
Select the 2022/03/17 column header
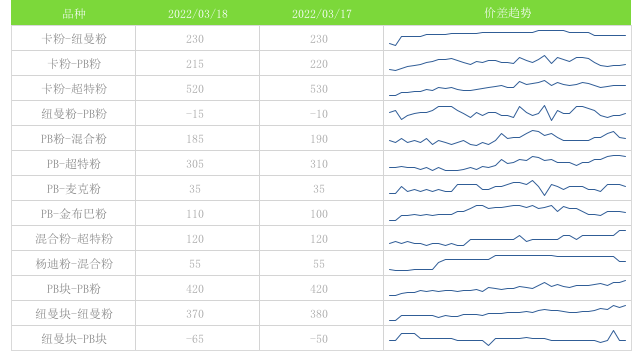322,14
